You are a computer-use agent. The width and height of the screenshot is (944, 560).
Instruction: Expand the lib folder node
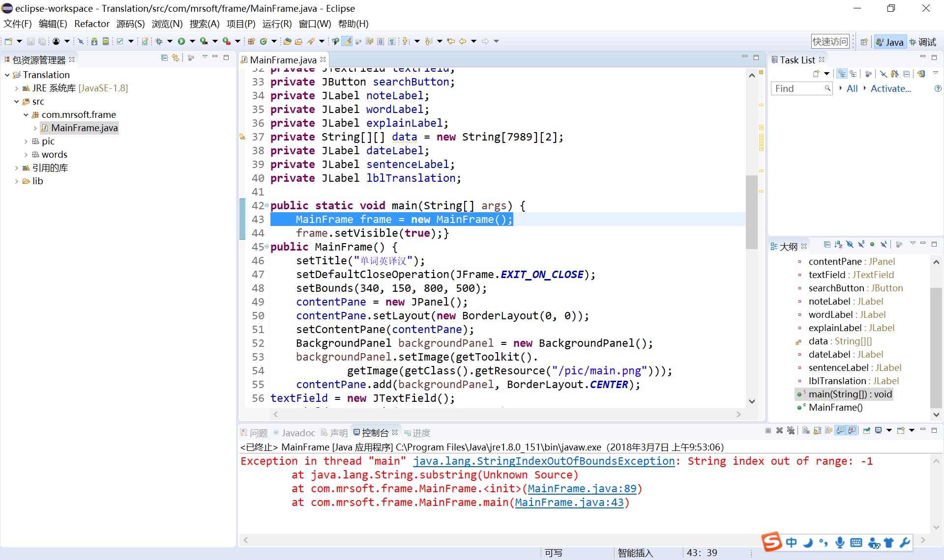tap(16, 181)
